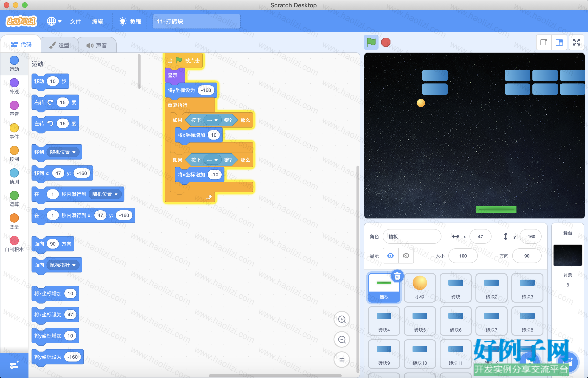
Task: Switch to the 代码 tab
Action: pyautogui.click(x=21, y=44)
